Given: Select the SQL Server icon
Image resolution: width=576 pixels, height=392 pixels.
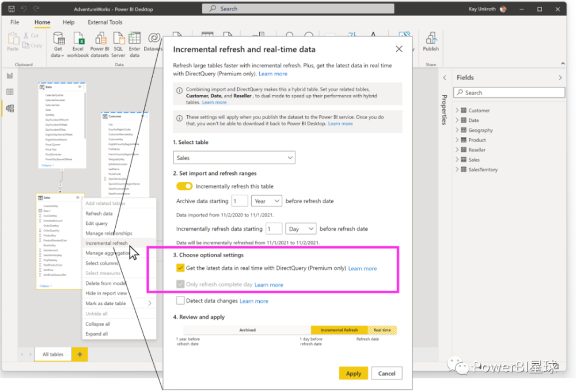Looking at the screenshot, I should (x=118, y=44).
